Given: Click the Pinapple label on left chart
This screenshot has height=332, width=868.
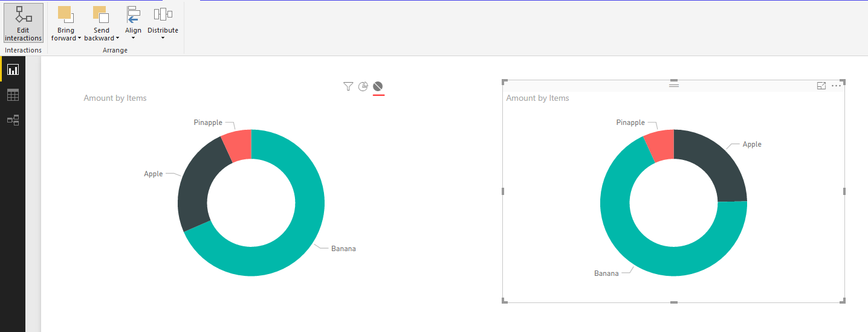Looking at the screenshot, I should point(208,122).
